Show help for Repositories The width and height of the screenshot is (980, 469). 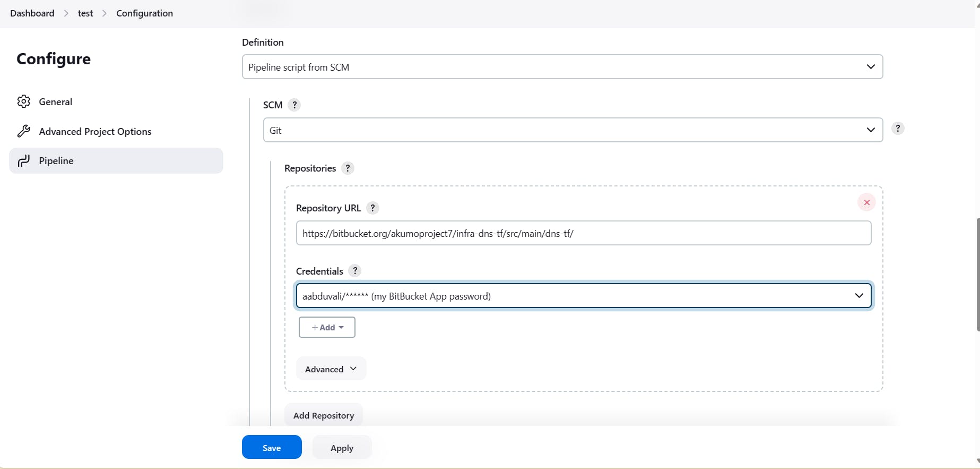tap(348, 168)
